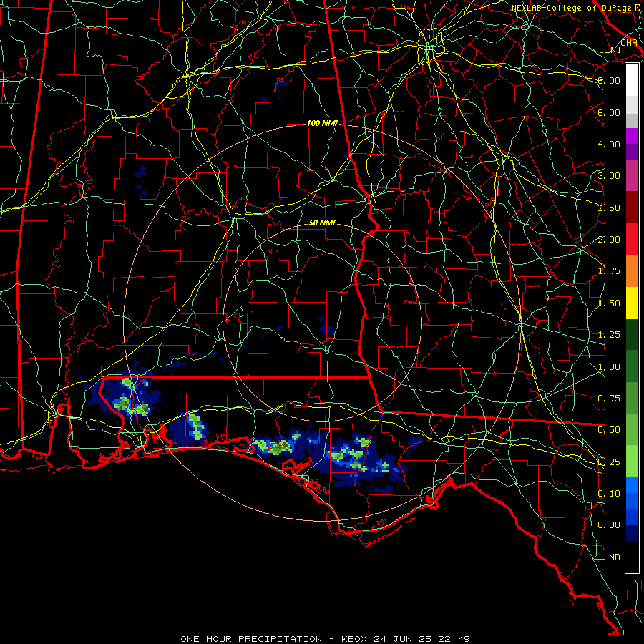Image resolution: width=644 pixels, height=644 pixels.
Task: Click the OHA product label
Action: (x=629, y=43)
